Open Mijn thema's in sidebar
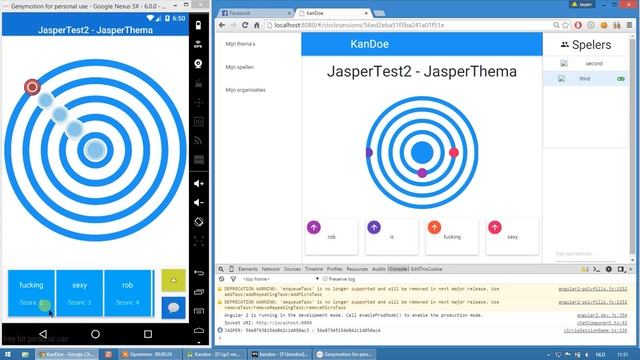Screen dimensions: 640x360 pos(240,44)
